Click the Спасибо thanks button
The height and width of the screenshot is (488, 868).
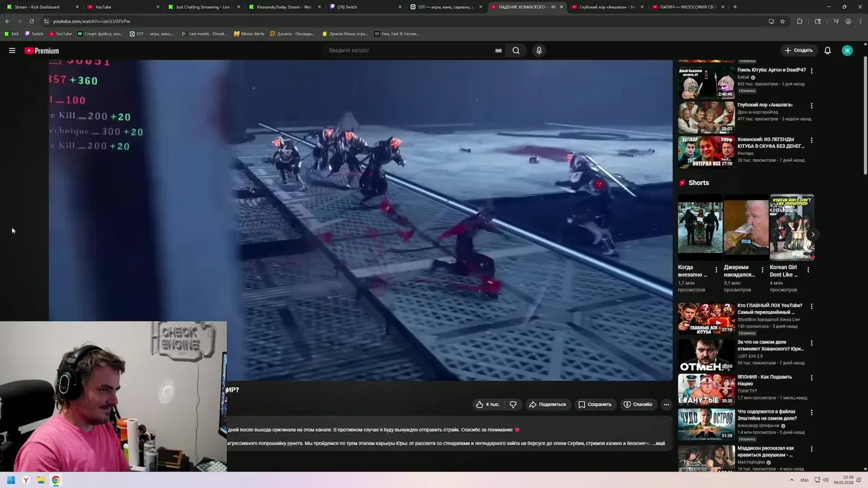tap(637, 405)
